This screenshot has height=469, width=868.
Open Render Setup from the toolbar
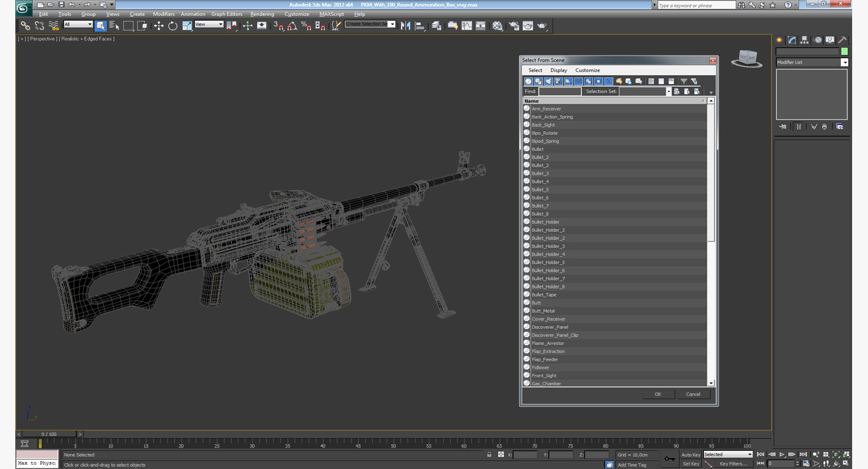click(514, 26)
